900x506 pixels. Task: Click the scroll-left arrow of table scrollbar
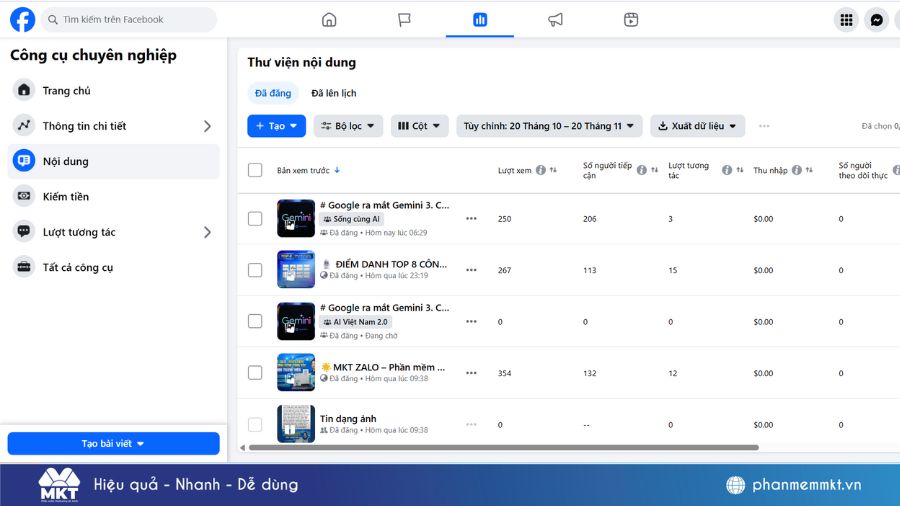point(243,447)
